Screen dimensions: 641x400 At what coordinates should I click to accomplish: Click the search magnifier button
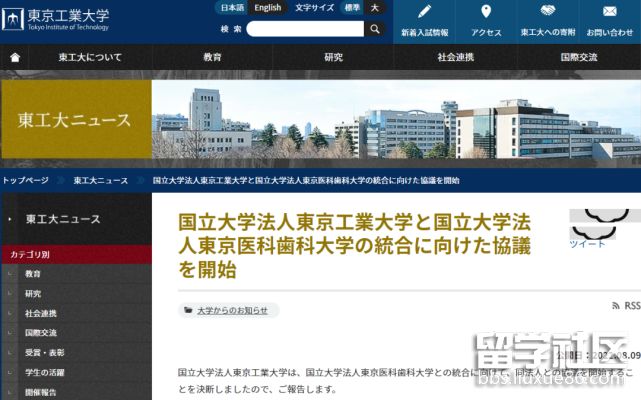374,29
